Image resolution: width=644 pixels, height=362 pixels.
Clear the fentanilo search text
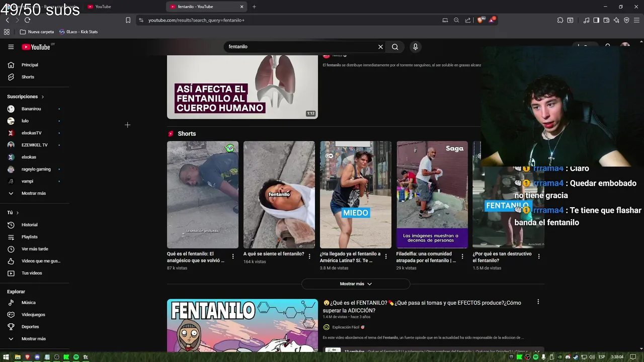[380, 47]
